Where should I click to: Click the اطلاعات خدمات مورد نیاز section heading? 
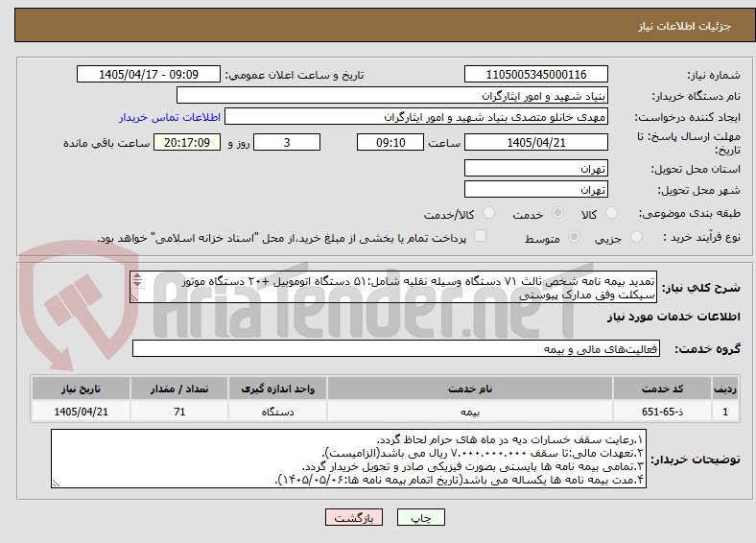[673, 317]
